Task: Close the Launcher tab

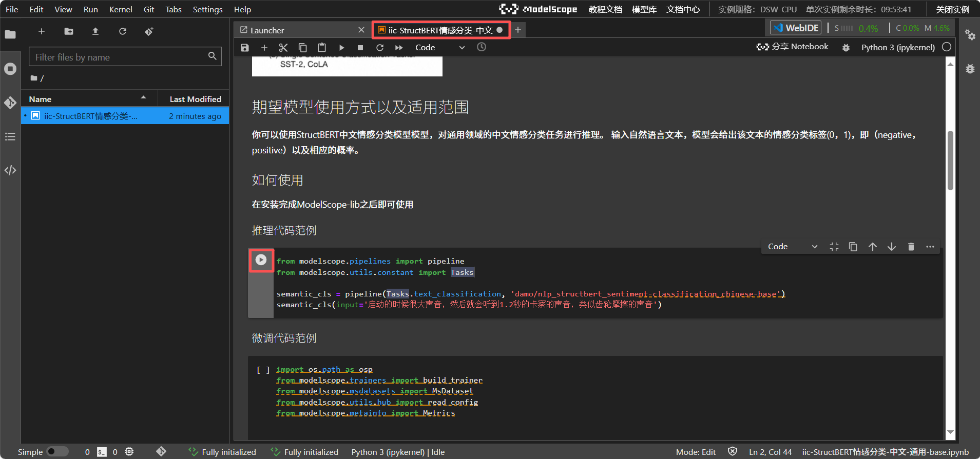Action: click(361, 30)
